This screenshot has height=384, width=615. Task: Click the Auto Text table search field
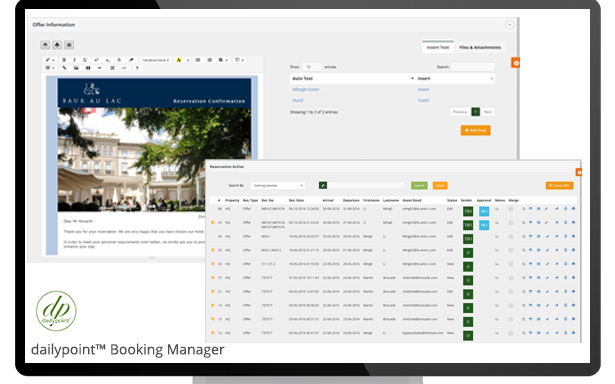pos(473,67)
